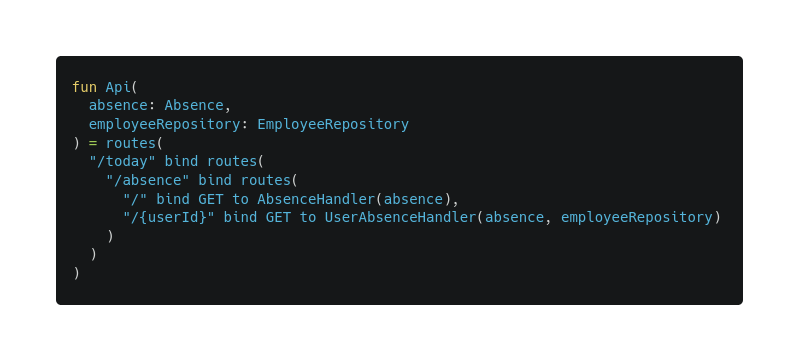Click routes after "/absence" bind

(265, 180)
